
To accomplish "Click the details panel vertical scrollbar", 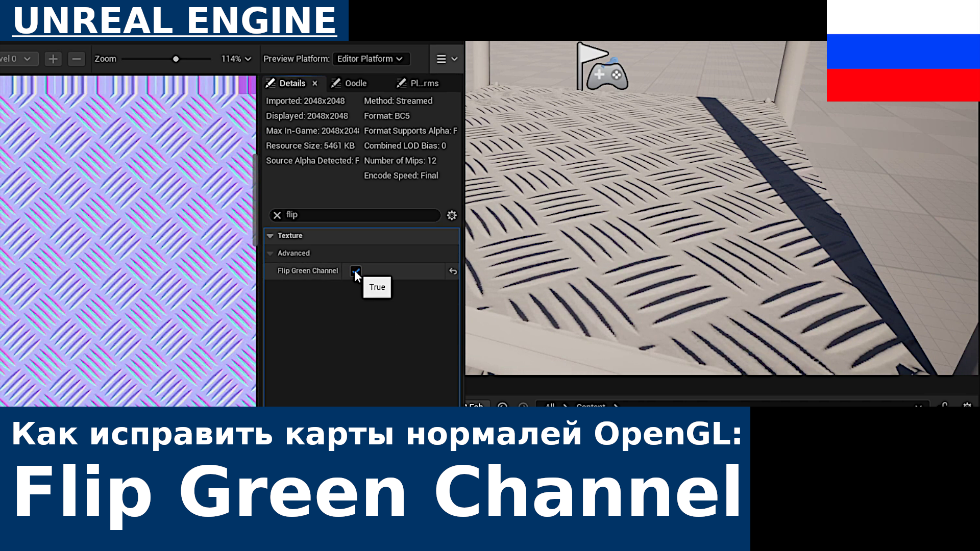I will click(x=255, y=200).
